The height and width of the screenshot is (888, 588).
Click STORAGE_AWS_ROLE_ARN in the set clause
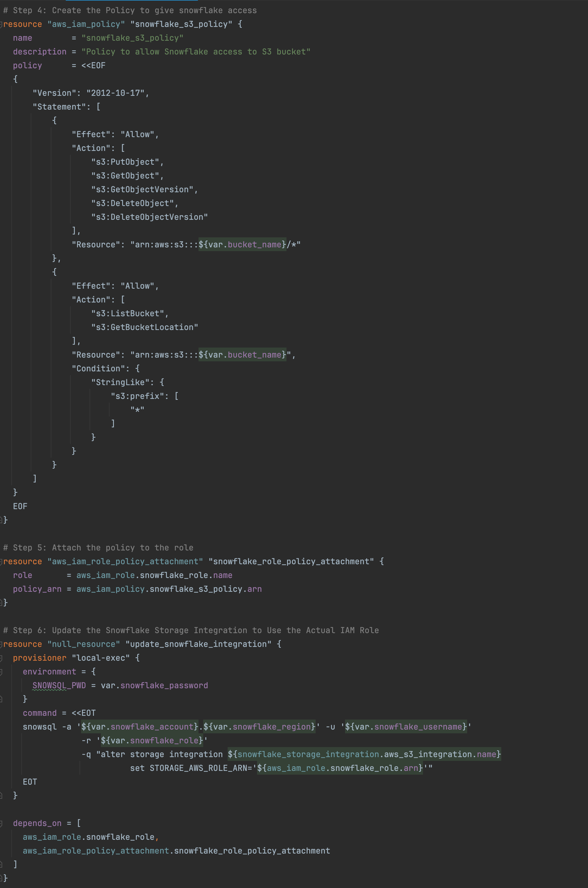click(x=199, y=768)
